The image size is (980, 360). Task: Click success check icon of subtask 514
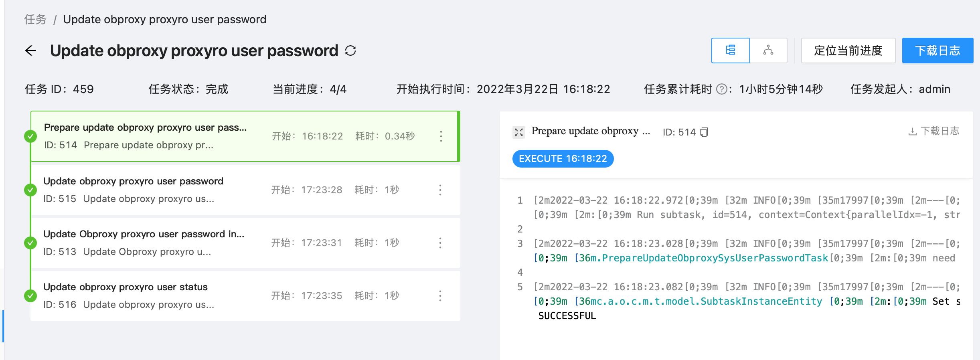pos(30,136)
